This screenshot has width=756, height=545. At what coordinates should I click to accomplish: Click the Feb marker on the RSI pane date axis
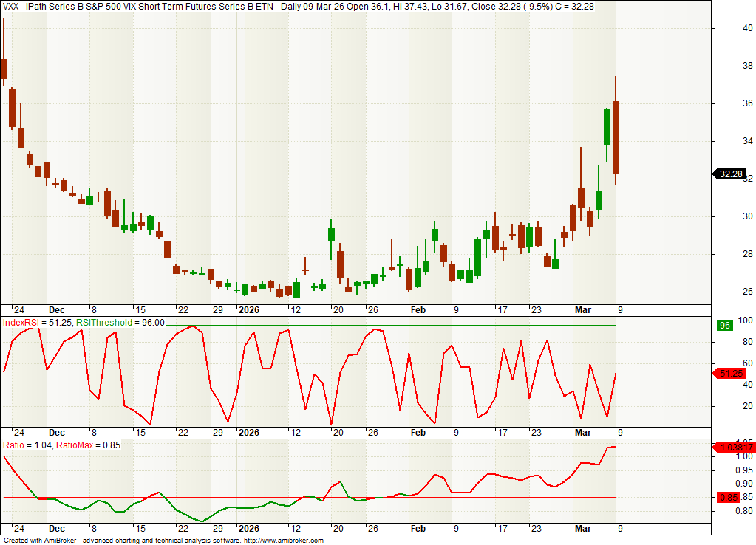point(418,433)
